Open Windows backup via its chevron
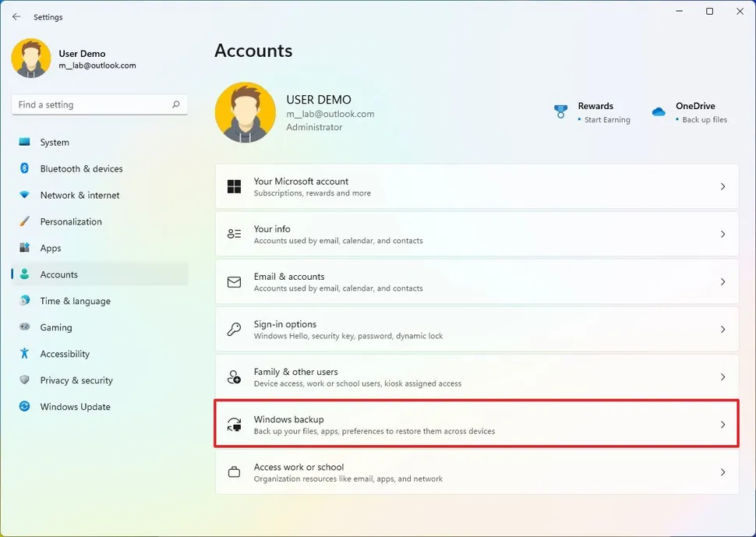 click(x=722, y=425)
